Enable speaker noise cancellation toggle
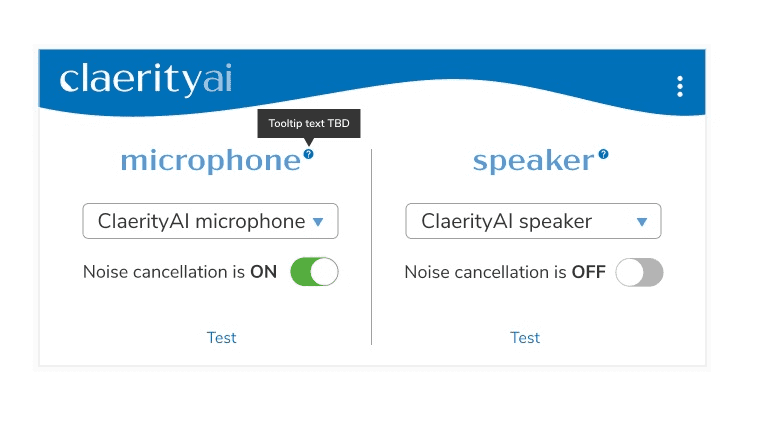Image resolution: width=757 pixels, height=424 pixels. coord(639,272)
